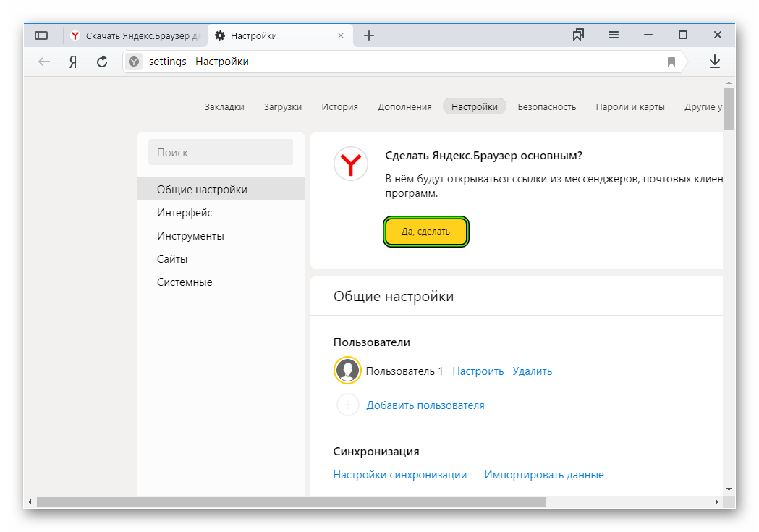Click Добавить пользователя link
The height and width of the screenshot is (532, 759).
click(x=425, y=405)
